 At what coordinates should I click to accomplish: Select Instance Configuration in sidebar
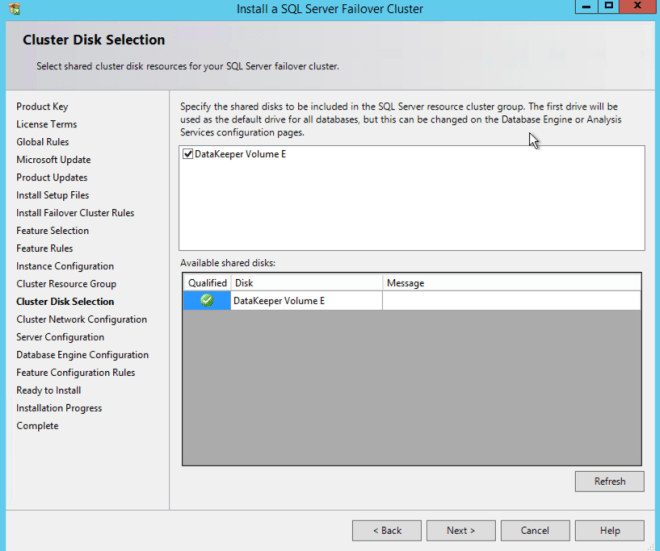[65, 266]
